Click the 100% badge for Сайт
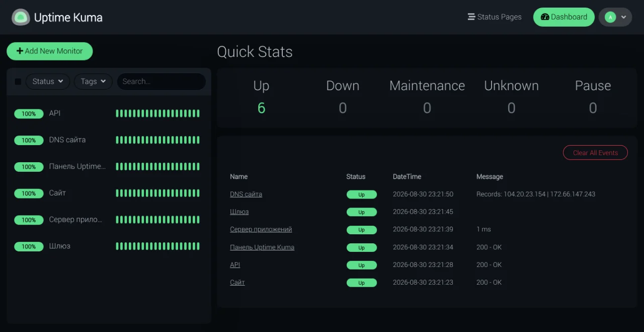Viewport: 644px width, 332px height. [29, 193]
